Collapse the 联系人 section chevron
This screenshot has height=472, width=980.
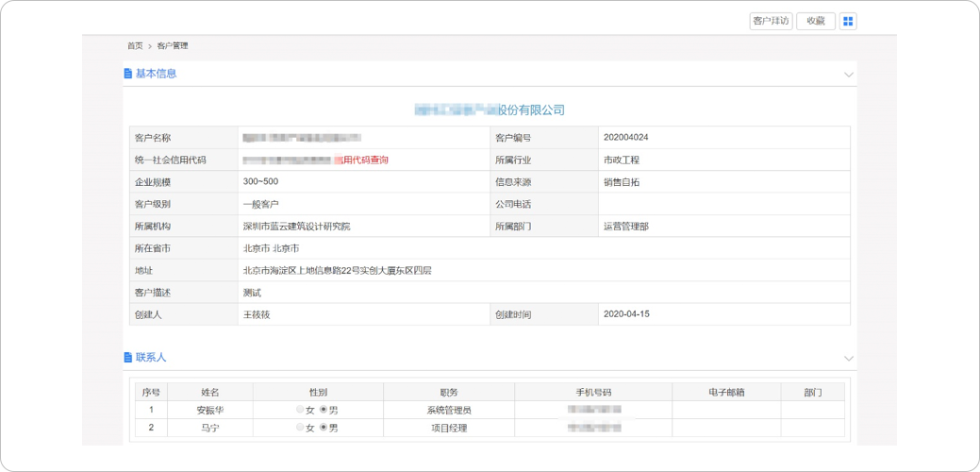coord(848,359)
